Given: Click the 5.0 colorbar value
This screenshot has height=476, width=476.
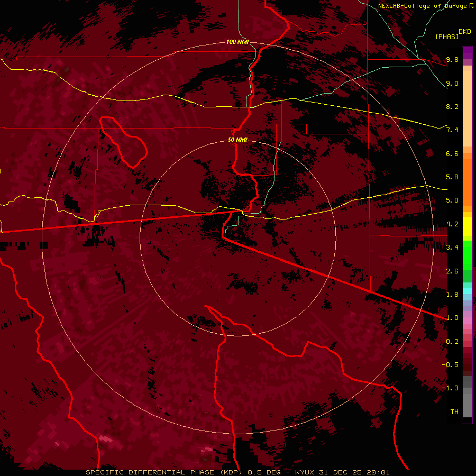Looking at the screenshot, I should tap(452, 200).
